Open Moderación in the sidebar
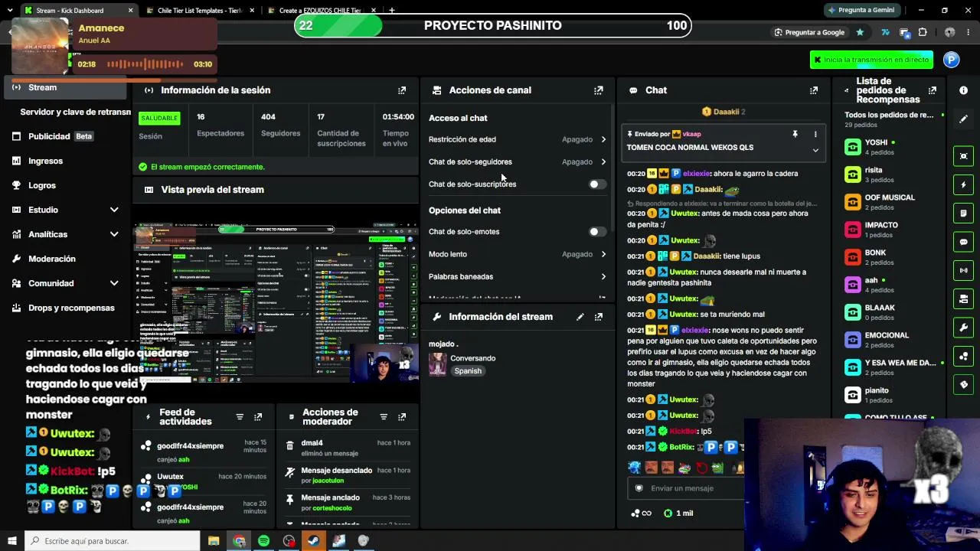980x551 pixels. [66, 259]
